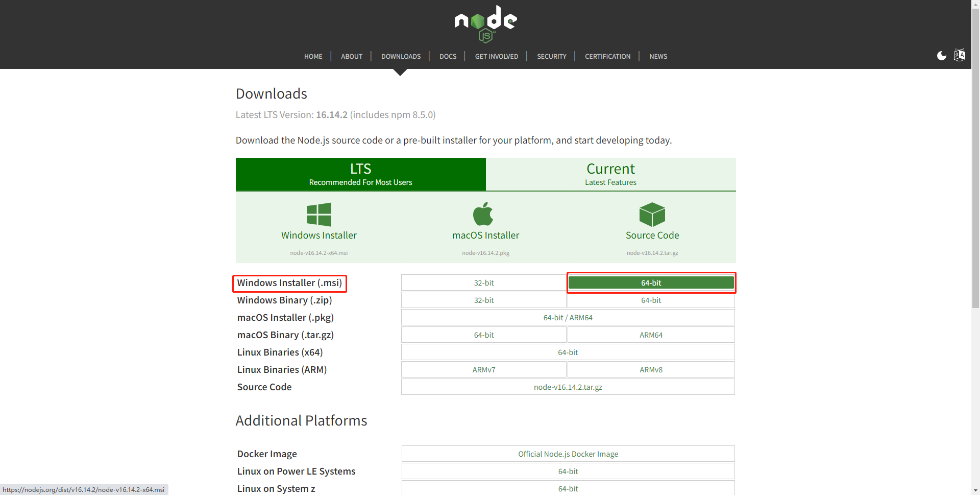Download node-v16.14.2.tar.gz source row link
Viewport: 980px width, 495px height.
tap(568, 387)
